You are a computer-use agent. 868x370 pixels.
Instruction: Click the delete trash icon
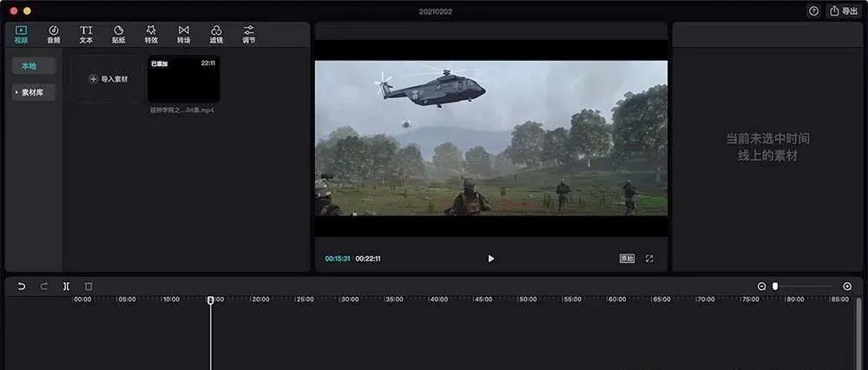click(89, 287)
